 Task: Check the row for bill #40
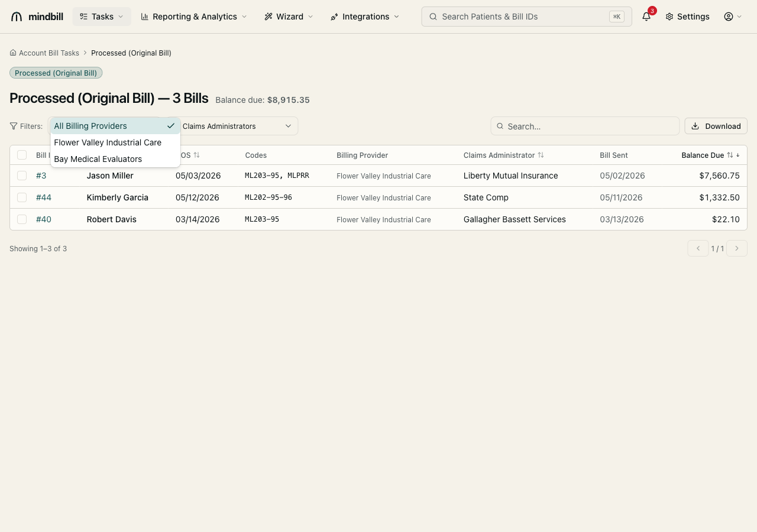22,219
